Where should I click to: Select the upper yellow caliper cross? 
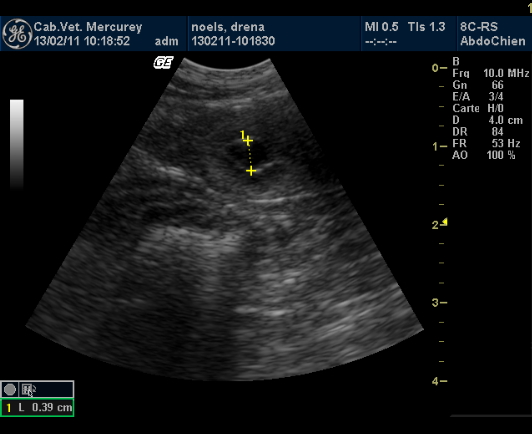[x=248, y=140]
